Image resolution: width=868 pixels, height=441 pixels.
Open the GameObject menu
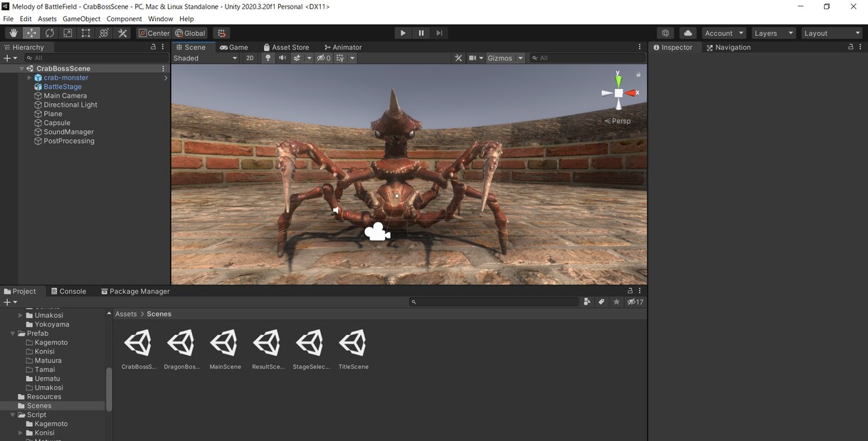tap(81, 18)
